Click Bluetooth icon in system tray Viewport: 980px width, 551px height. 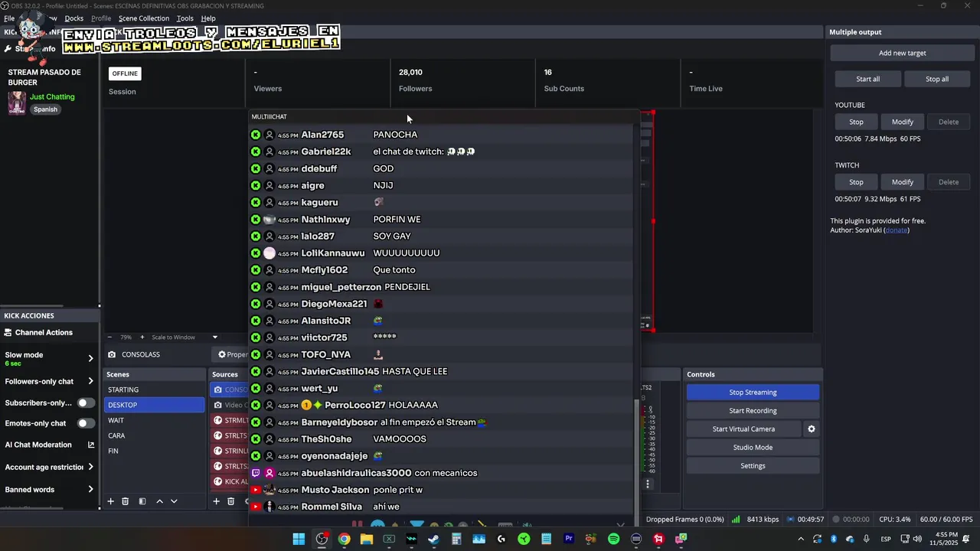[834, 539]
